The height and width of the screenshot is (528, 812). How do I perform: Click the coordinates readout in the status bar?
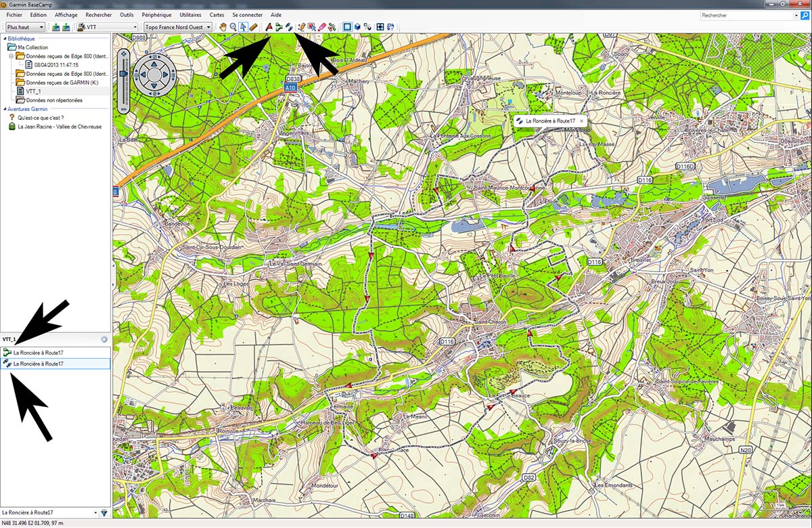coord(34,523)
